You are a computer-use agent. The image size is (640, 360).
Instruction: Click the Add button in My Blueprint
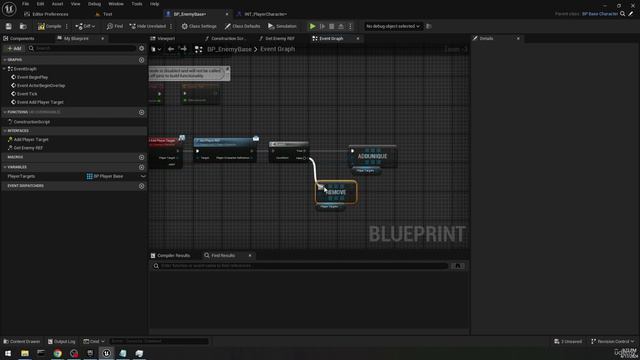(14, 48)
